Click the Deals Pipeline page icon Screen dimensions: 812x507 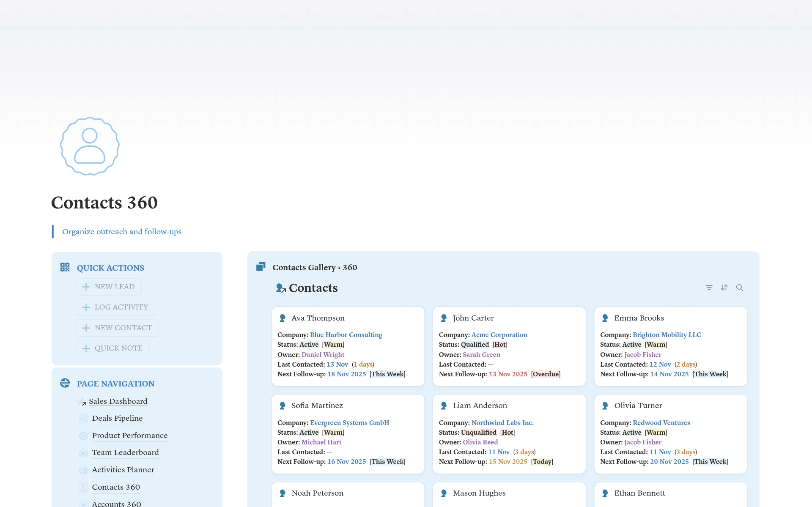point(83,419)
